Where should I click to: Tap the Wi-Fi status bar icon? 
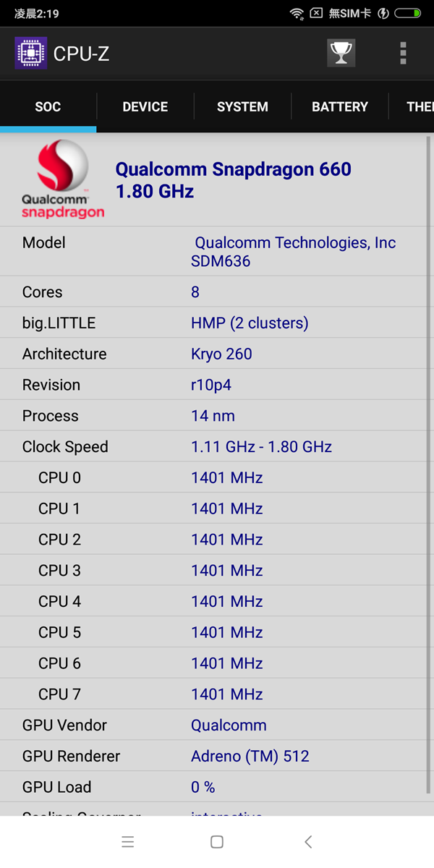[297, 13]
